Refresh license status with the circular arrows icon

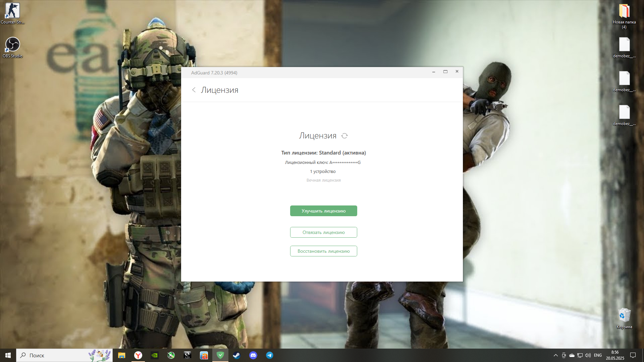(344, 136)
